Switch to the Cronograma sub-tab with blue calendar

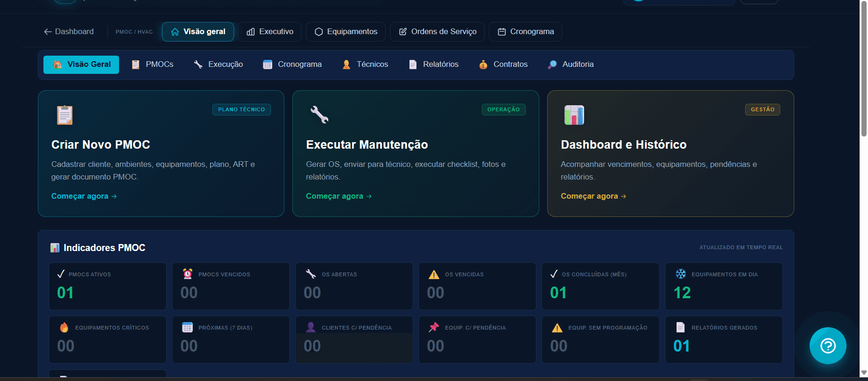tap(292, 65)
